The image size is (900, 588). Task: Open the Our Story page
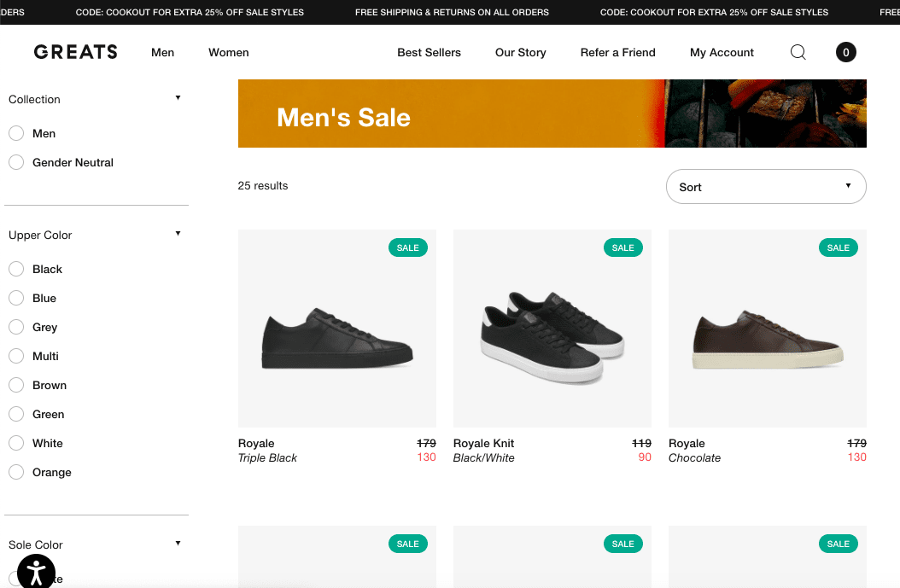point(521,52)
